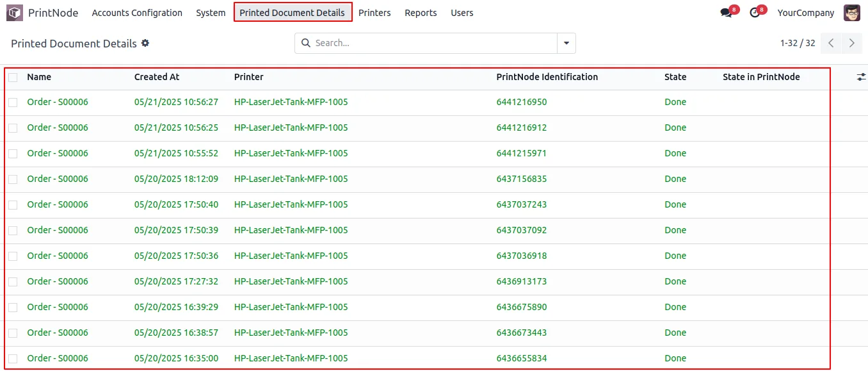
Task: Click Done state in row 6436675890
Action: [x=675, y=307]
